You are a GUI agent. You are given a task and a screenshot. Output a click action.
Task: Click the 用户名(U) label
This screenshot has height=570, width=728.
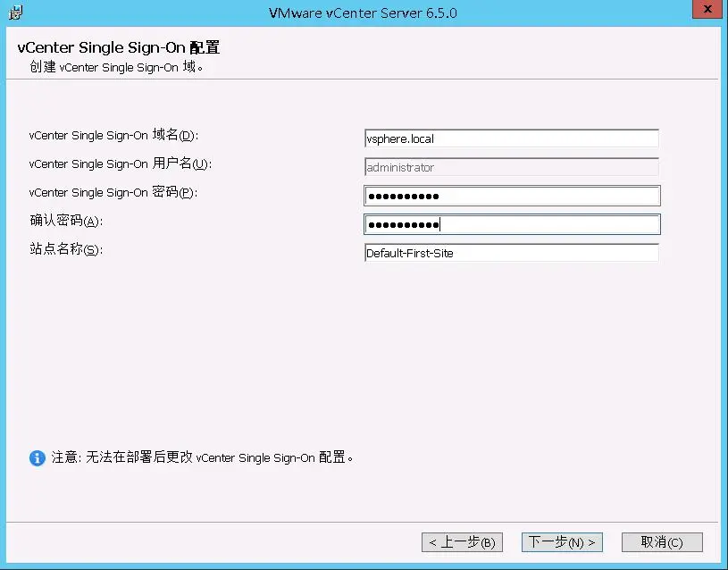121,163
